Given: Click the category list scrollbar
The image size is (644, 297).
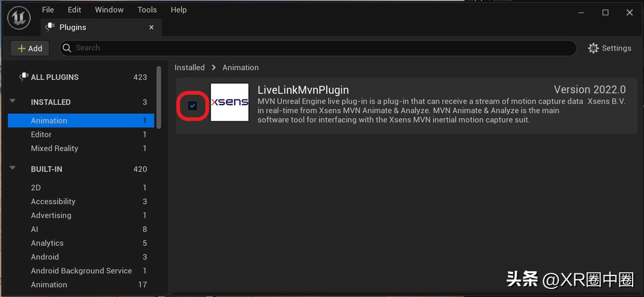Looking at the screenshot, I should (x=159, y=97).
